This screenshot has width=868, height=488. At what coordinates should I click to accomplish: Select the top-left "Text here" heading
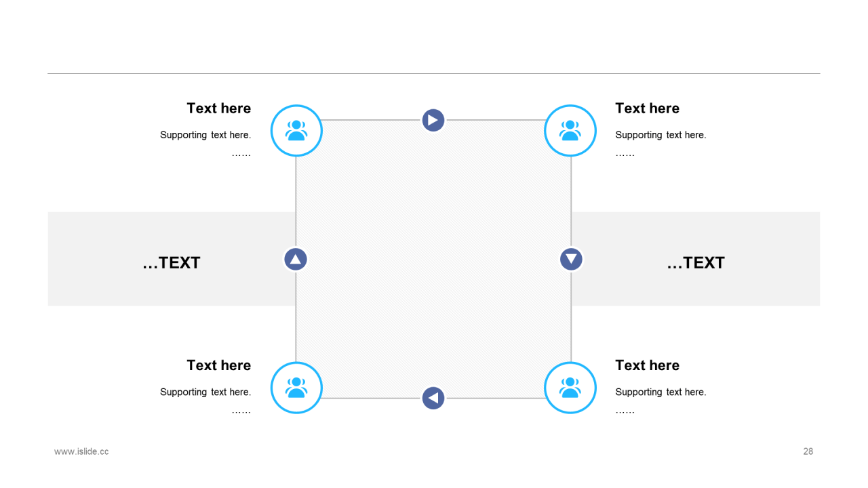click(x=218, y=108)
